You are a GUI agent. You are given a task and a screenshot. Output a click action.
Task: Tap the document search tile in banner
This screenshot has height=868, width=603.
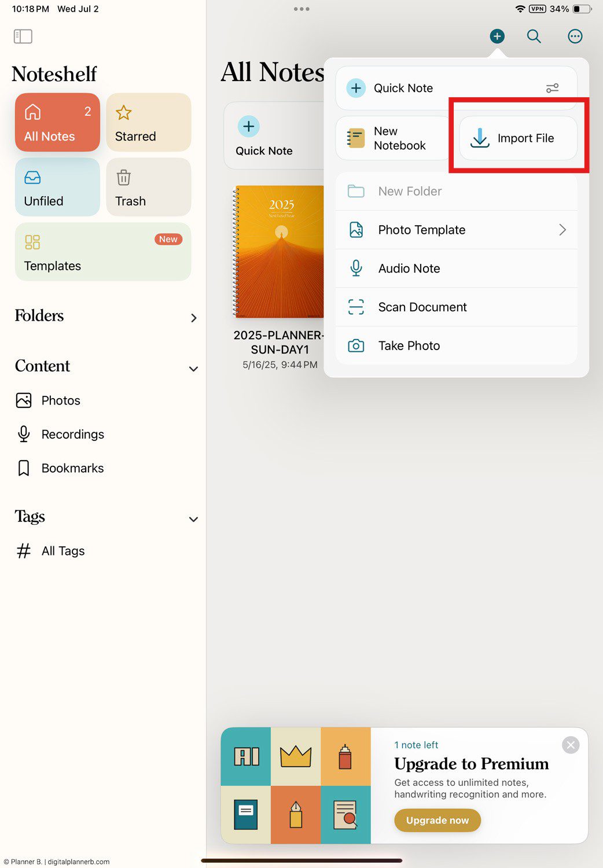345,814
